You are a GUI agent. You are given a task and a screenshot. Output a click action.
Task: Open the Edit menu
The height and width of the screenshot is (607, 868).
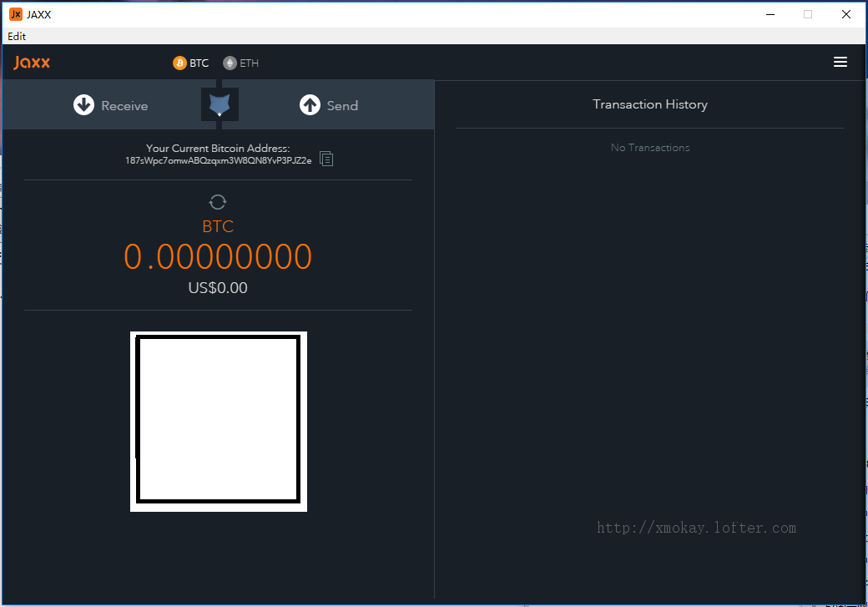coord(17,36)
